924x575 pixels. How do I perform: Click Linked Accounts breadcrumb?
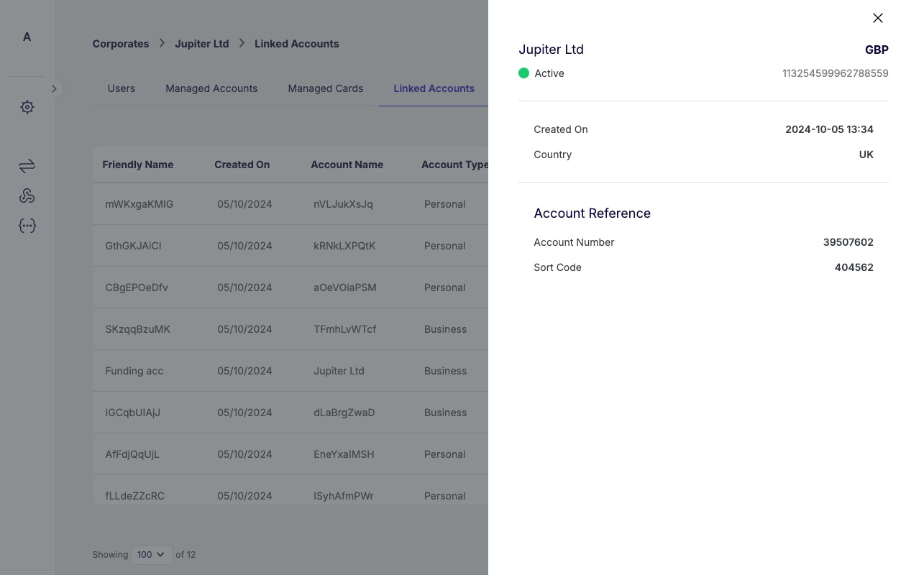[x=297, y=44]
